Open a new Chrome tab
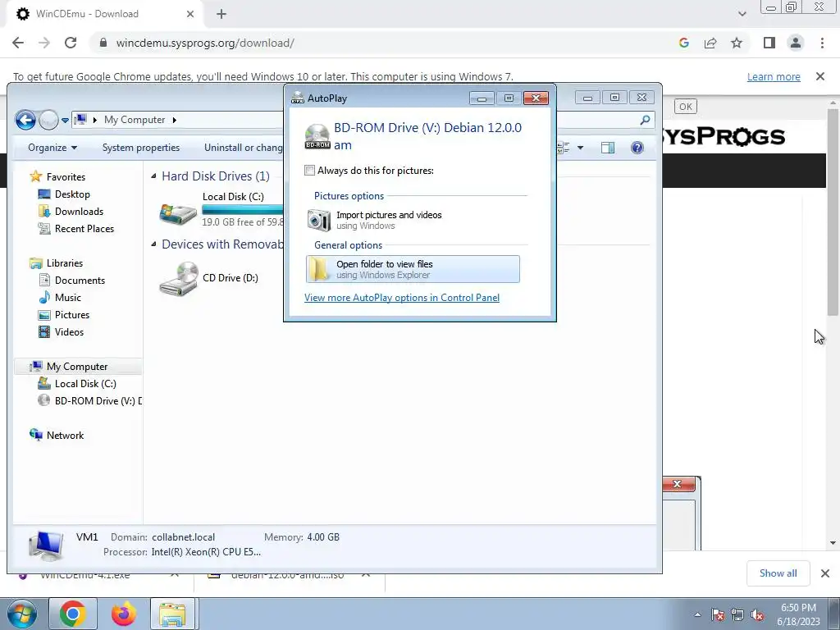 (x=221, y=14)
